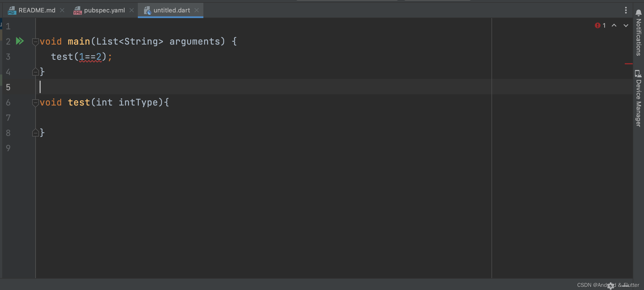Click line number 7 in the gutter
The image size is (644, 290).
tap(8, 118)
